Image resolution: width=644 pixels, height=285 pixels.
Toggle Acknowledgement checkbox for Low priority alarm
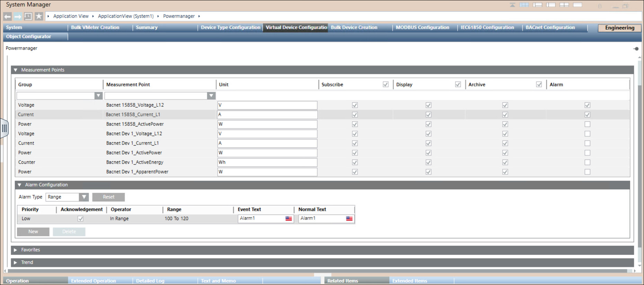[80, 219]
